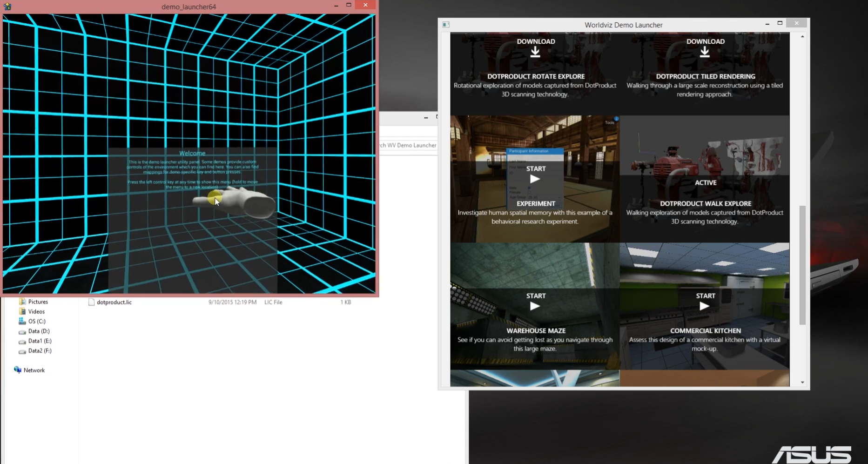
Task: Click the virtual hand in the VR view
Action: tap(235, 202)
